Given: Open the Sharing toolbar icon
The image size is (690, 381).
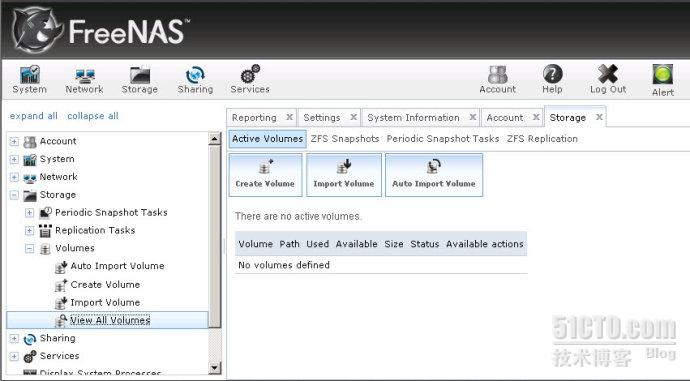Looking at the screenshot, I should coord(195,80).
